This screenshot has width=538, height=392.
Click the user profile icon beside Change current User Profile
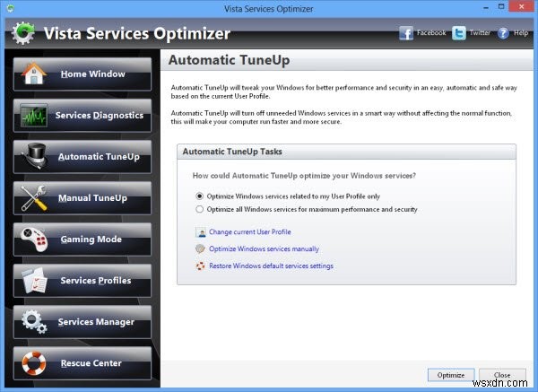200,232
